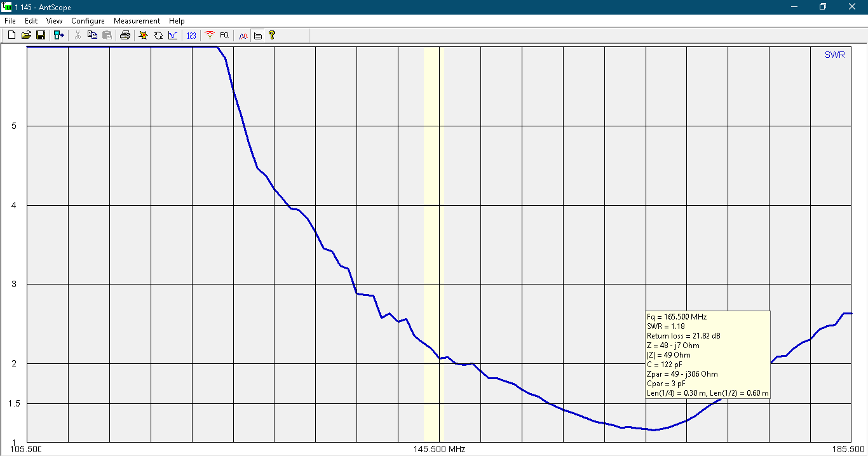Open the View menu
Image resolution: width=868 pixels, height=456 pixels.
[x=54, y=21]
